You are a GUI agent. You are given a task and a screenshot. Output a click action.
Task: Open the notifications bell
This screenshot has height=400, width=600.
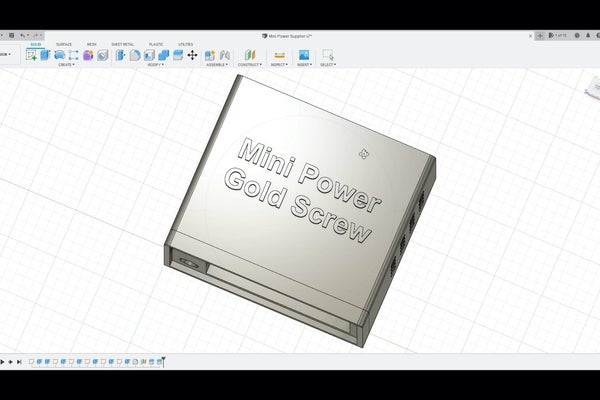click(x=588, y=36)
